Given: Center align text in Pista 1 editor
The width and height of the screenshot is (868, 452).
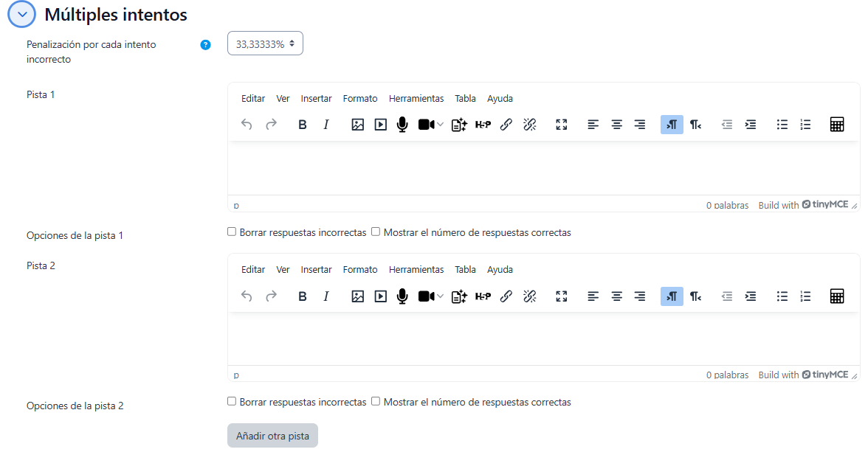Looking at the screenshot, I should click(x=616, y=125).
